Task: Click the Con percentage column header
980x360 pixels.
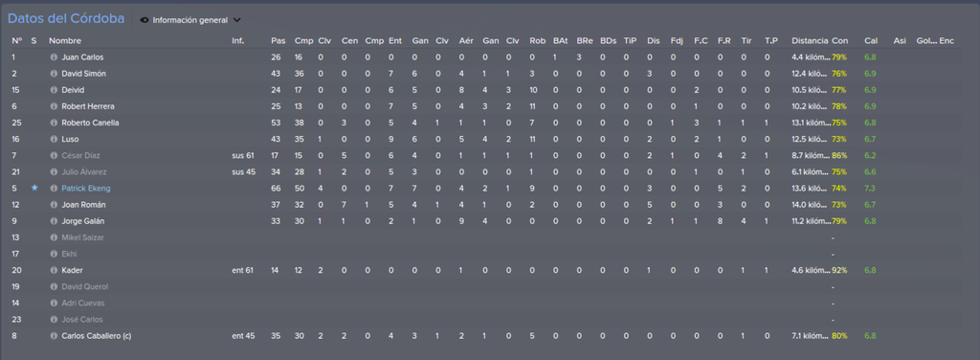Action: pyautogui.click(x=839, y=40)
